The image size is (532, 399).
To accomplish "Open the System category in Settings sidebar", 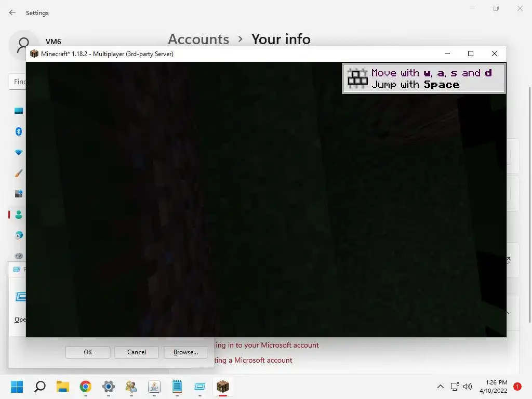I will tap(19, 111).
